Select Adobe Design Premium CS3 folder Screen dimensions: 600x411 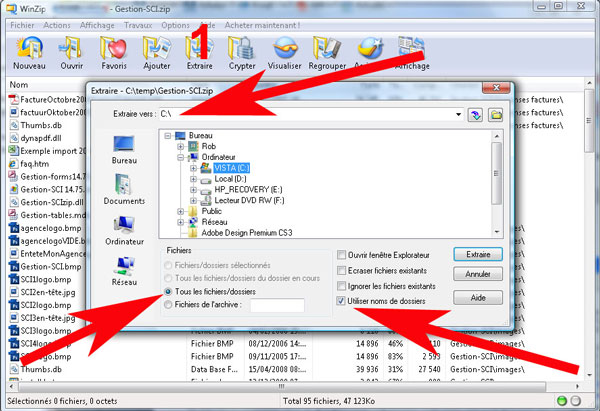[x=247, y=233]
